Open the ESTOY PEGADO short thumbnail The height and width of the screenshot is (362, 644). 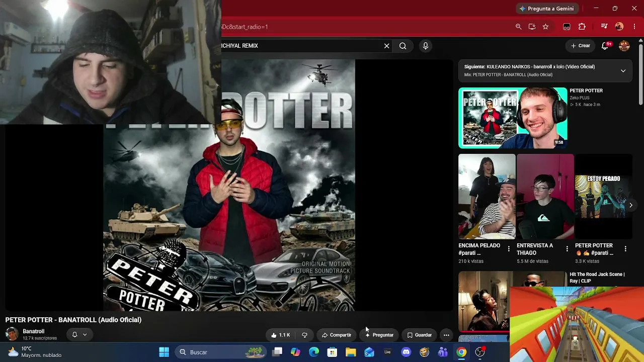pos(603,197)
